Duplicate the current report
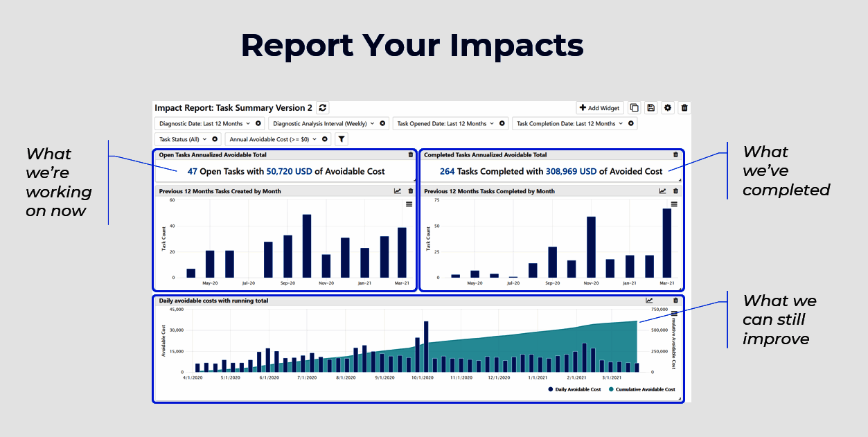This screenshot has height=437, width=868. [634, 108]
